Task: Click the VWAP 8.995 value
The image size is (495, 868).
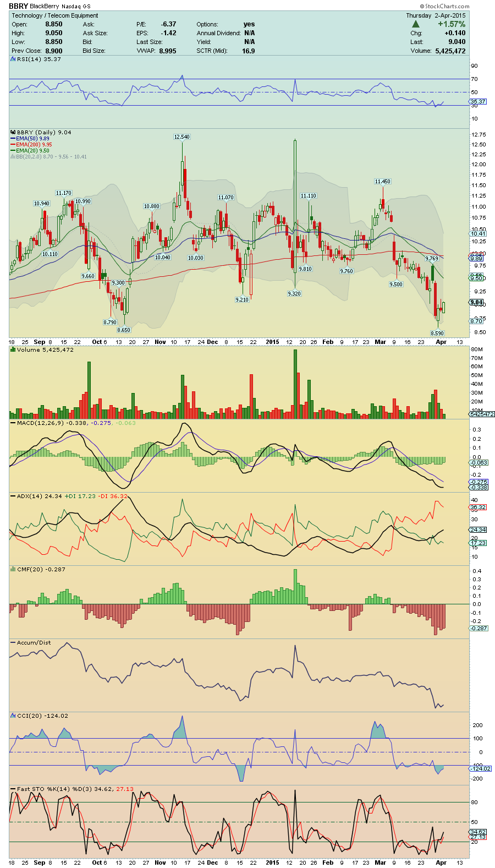Action: (168, 51)
